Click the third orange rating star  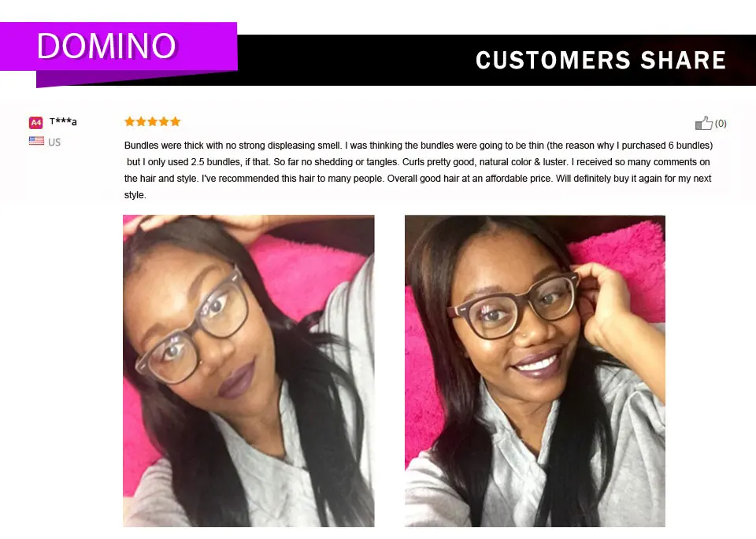pyautogui.click(x=152, y=121)
